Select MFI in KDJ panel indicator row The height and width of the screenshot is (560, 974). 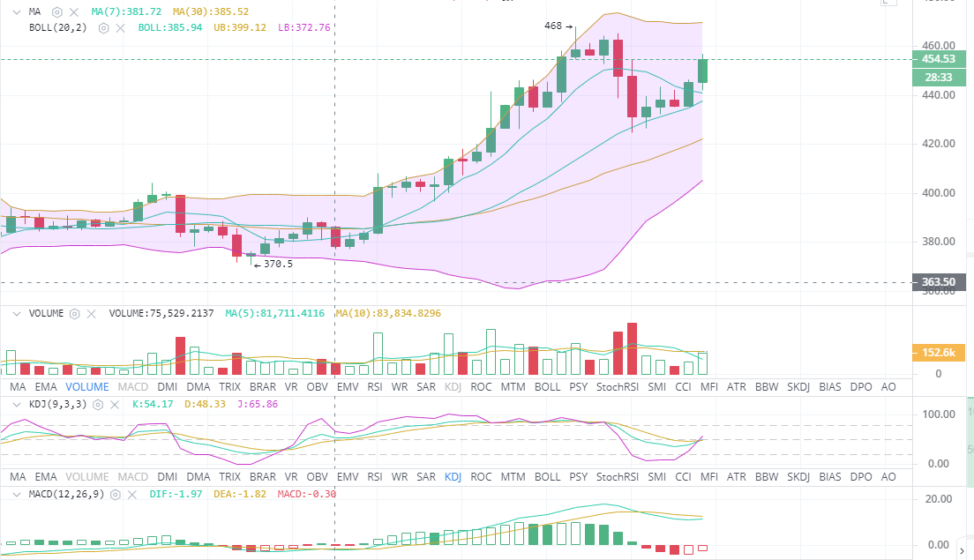tap(709, 477)
